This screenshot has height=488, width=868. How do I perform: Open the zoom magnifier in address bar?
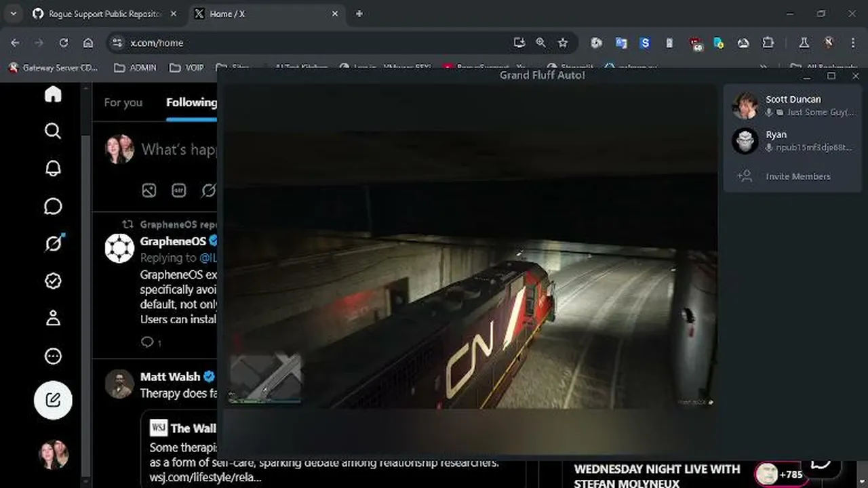541,43
